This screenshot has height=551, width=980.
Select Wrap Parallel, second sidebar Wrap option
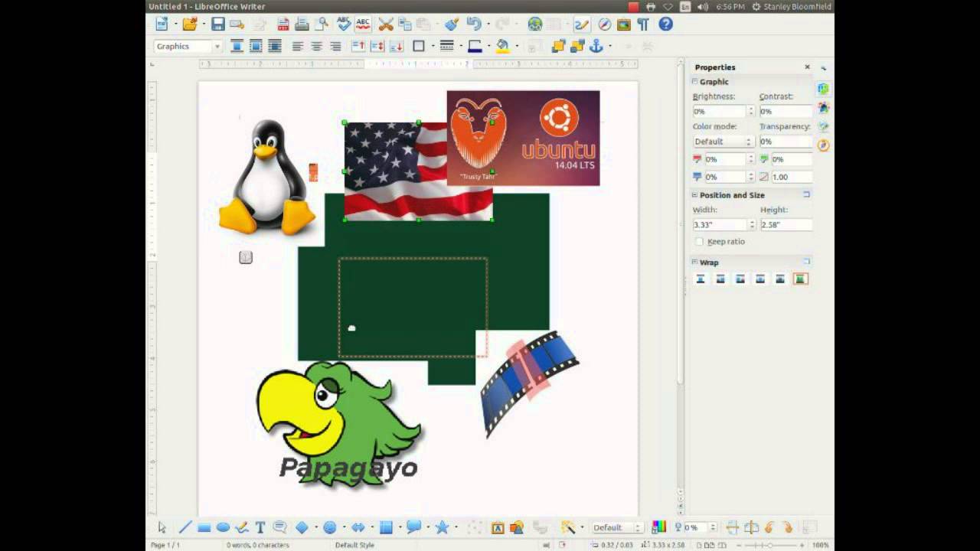coord(720,279)
